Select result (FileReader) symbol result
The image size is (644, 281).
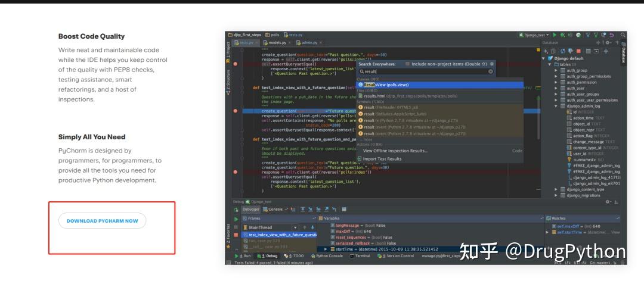(x=439, y=107)
